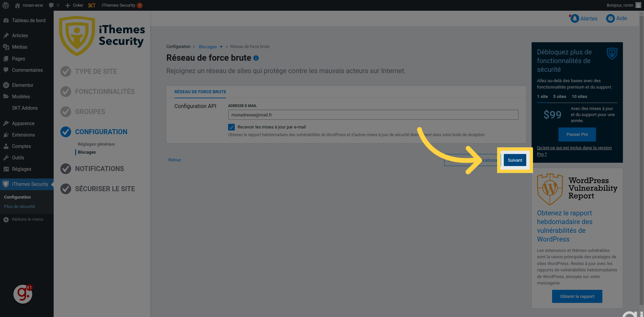Click the Outils wrench icon
Screen dimensions: 644x317
pyautogui.click(x=6, y=158)
